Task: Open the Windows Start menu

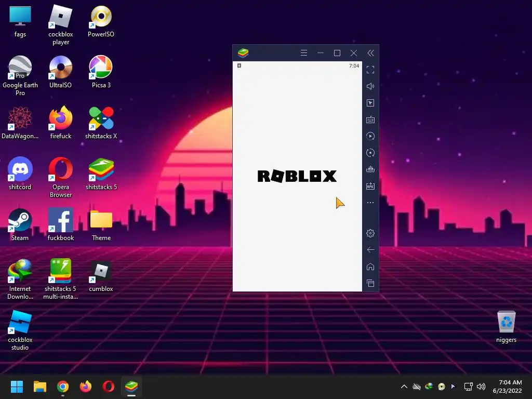Action: click(x=17, y=387)
